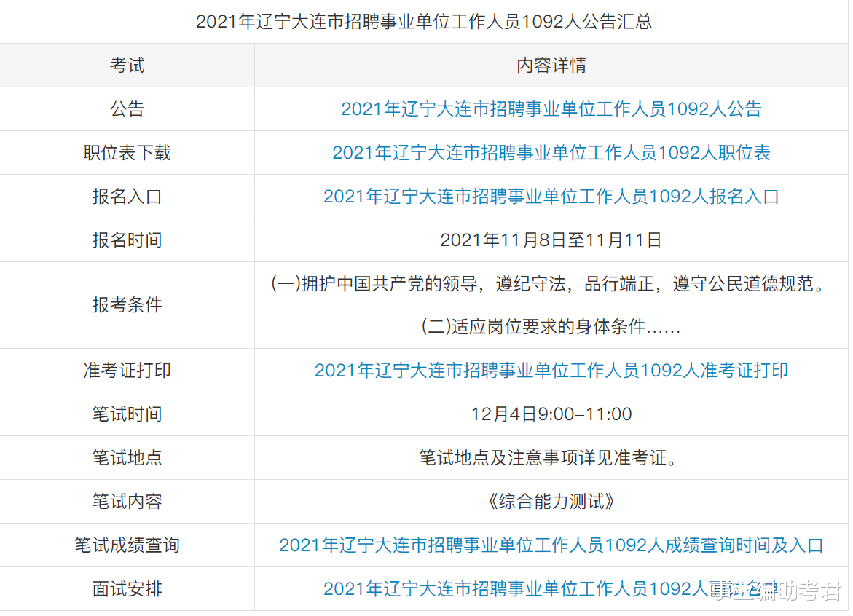The width and height of the screenshot is (853, 616).
Task: Click the page title 公告汇总 heading
Action: coord(424,21)
